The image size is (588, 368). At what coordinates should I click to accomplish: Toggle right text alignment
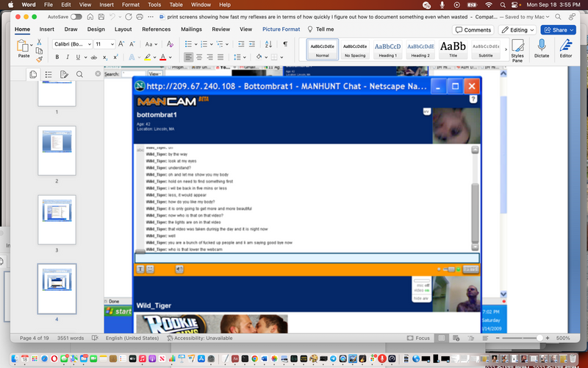tap(209, 57)
